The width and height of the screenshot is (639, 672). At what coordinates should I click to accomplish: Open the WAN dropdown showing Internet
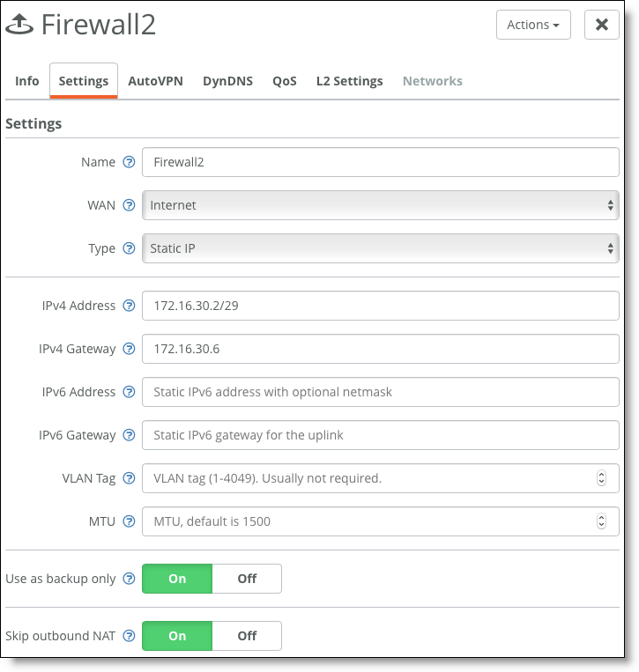(381, 205)
